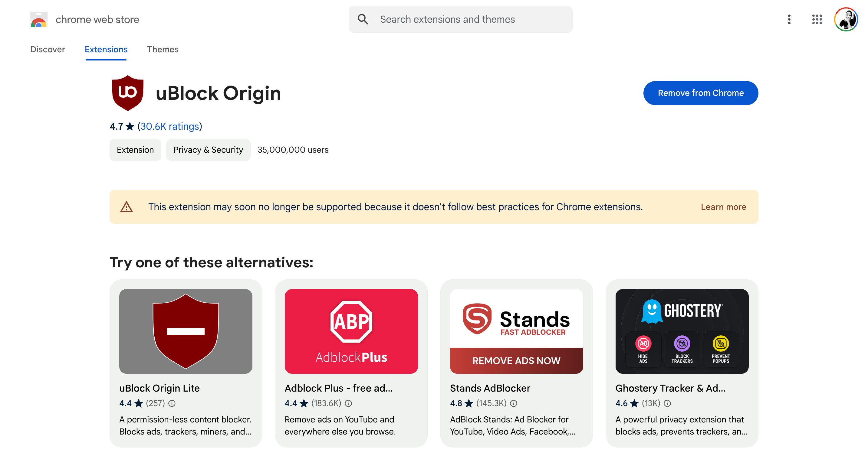Select the Privacy & Security category chip
This screenshot has width=868, height=456.
point(208,150)
